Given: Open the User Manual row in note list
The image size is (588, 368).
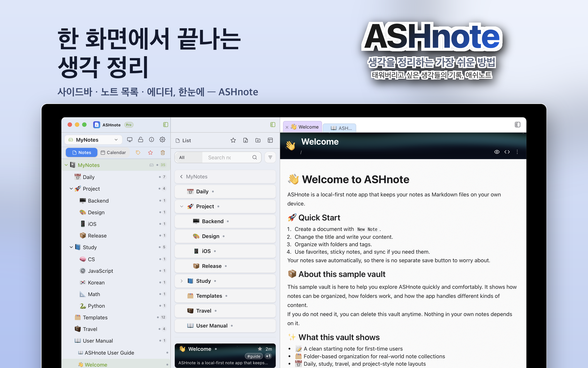Looking at the screenshot, I should pos(225,326).
